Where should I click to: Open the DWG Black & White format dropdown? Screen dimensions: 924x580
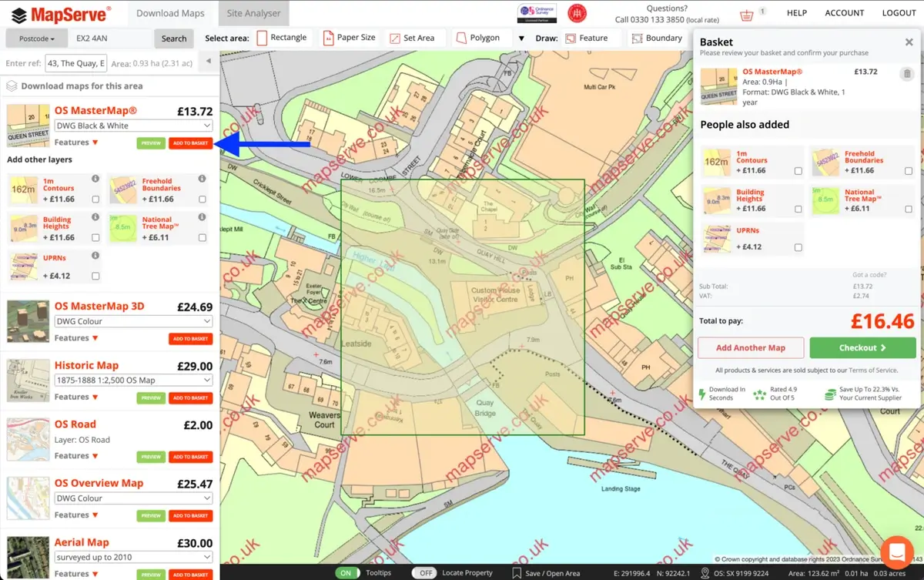click(133, 126)
